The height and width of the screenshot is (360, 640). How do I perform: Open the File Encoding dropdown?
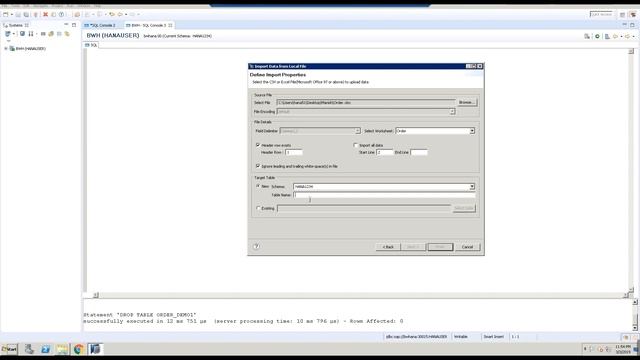[x=452, y=111]
